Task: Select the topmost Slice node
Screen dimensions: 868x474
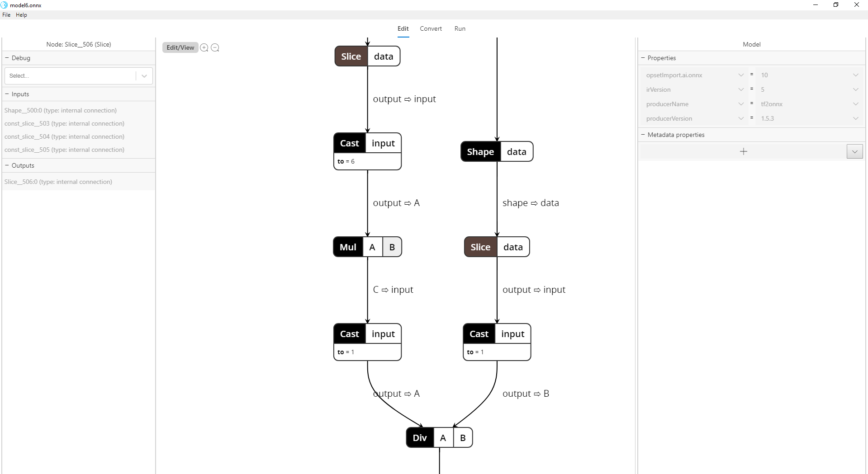Action: click(351, 56)
